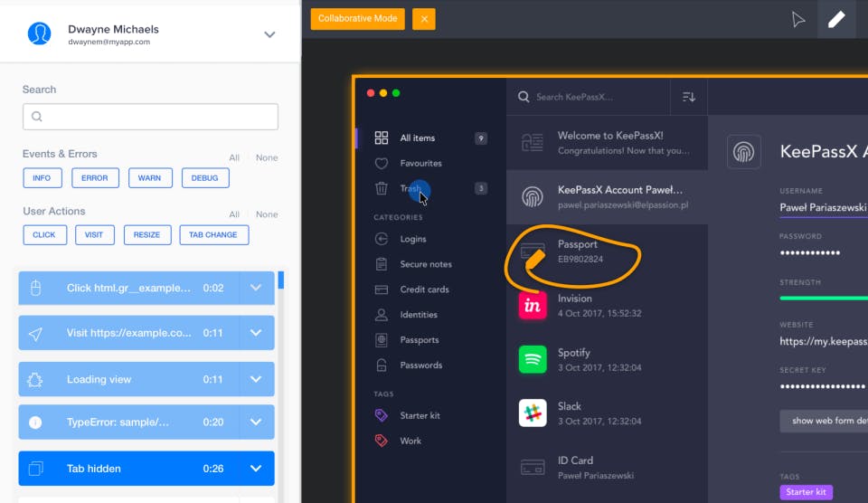Viewport: 868px width, 503px height.
Task: Expand the Click html.gr__example event
Action: [x=256, y=288]
